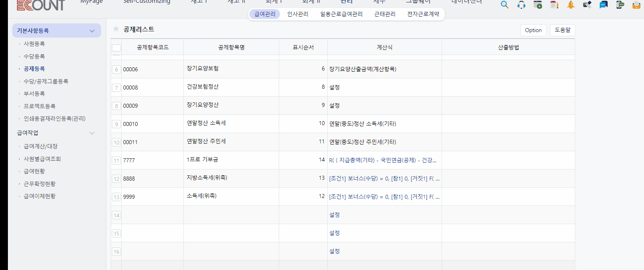Open 인쇄용결재라인등록(관리) in the sidebar

point(55,118)
